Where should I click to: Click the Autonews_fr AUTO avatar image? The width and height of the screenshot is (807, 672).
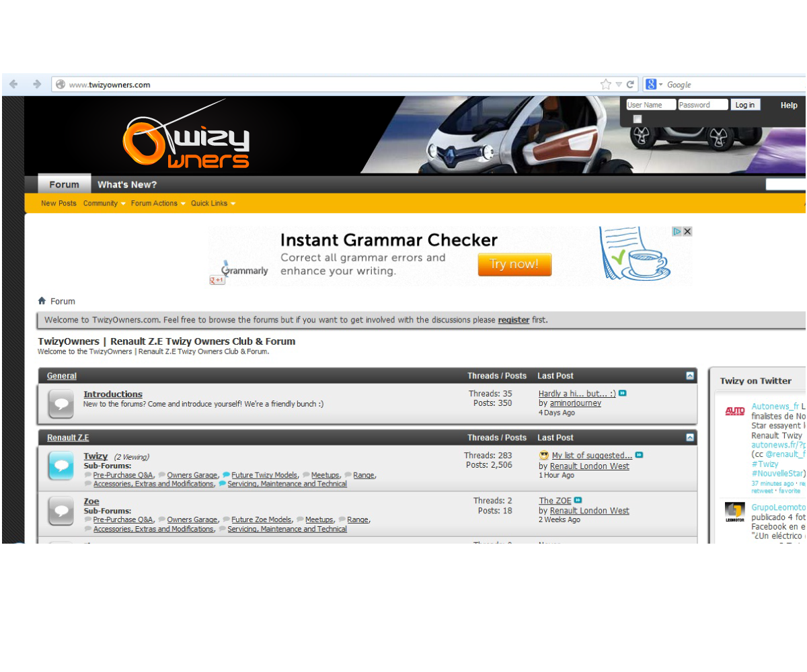coord(735,411)
